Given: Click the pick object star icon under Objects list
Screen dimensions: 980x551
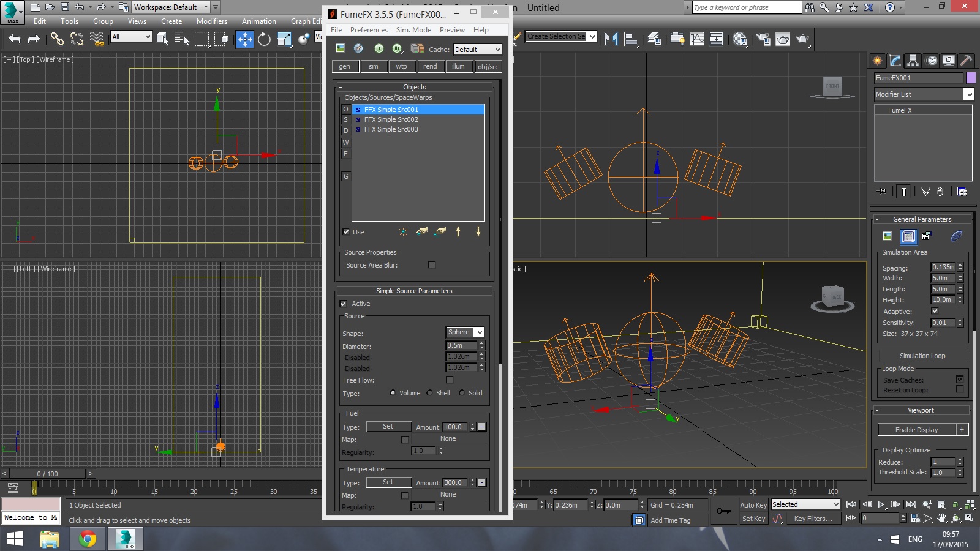Looking at the screenshot, I should (x=403, y=231).
